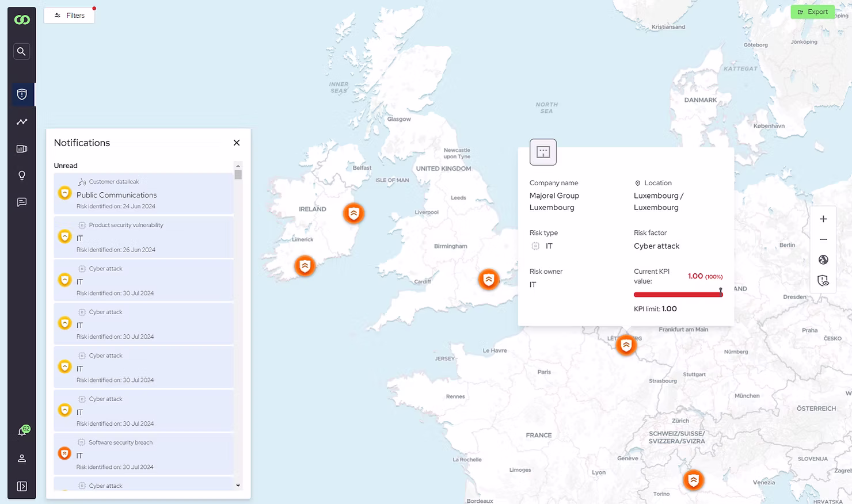Open the Public Communications data leak notification
The image size is (852, 504).
click(143, 194)
